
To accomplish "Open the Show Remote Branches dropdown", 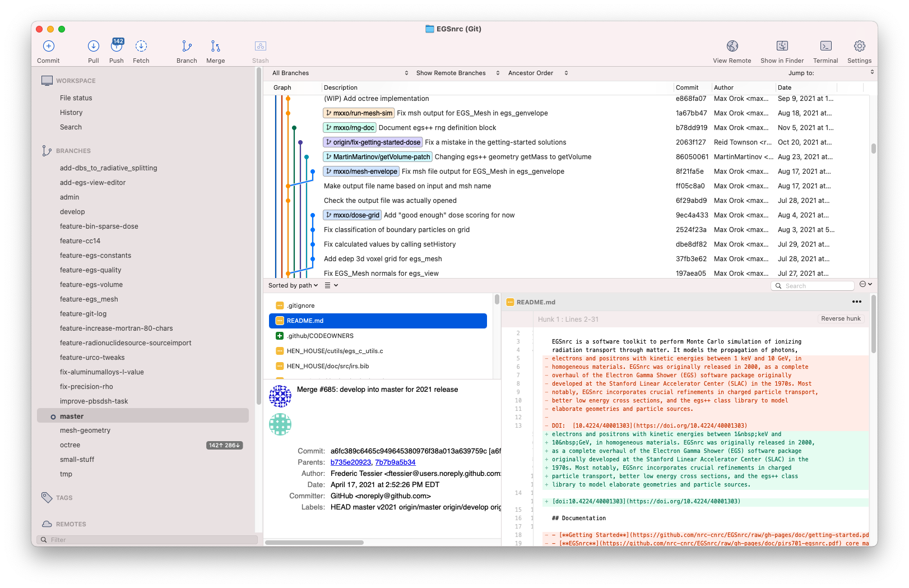I will pyautogui.click(x=458, y=73).
